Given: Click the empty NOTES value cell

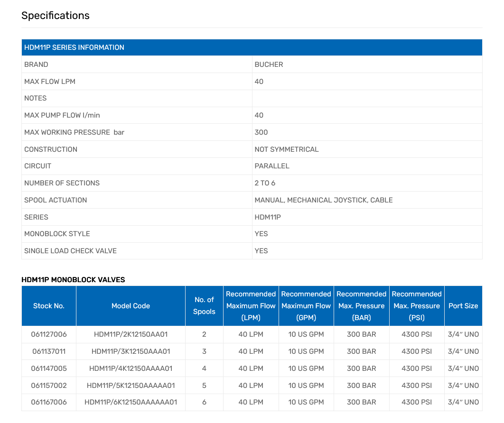Looking at the screenshot, I should [x=366, y=98].
